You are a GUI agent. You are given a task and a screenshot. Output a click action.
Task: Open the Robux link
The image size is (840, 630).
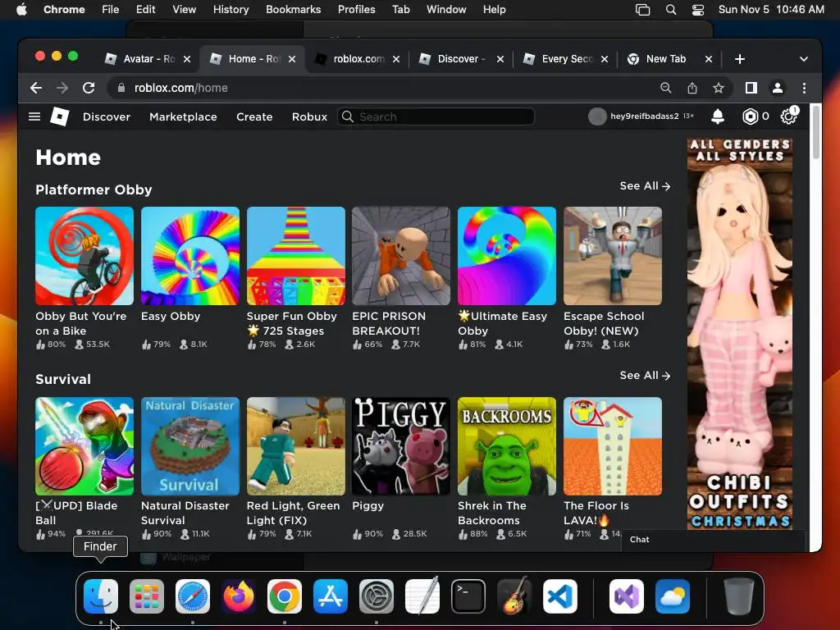[309, 116]
